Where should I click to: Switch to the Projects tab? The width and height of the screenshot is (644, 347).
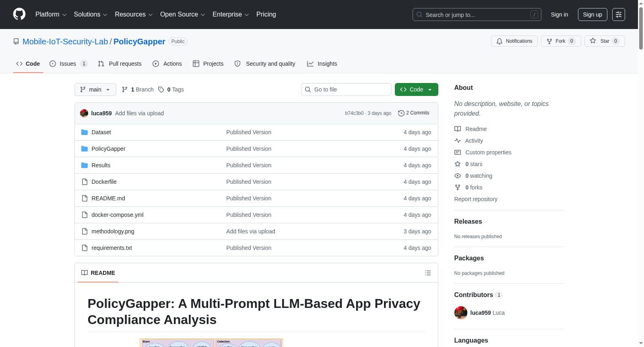[x=208, y=64]
